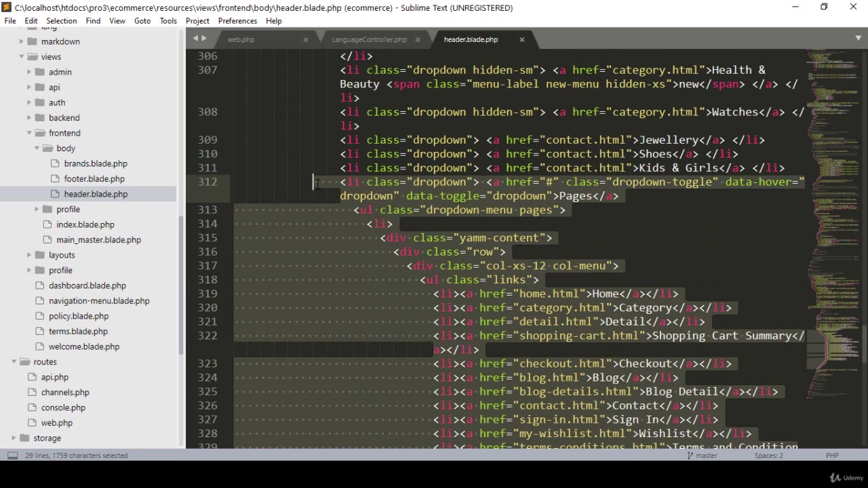Viewport: 868px width, 488px height.
Task: Click the sidebar vertical scrollbar
Action: click(x=181, y=285)
